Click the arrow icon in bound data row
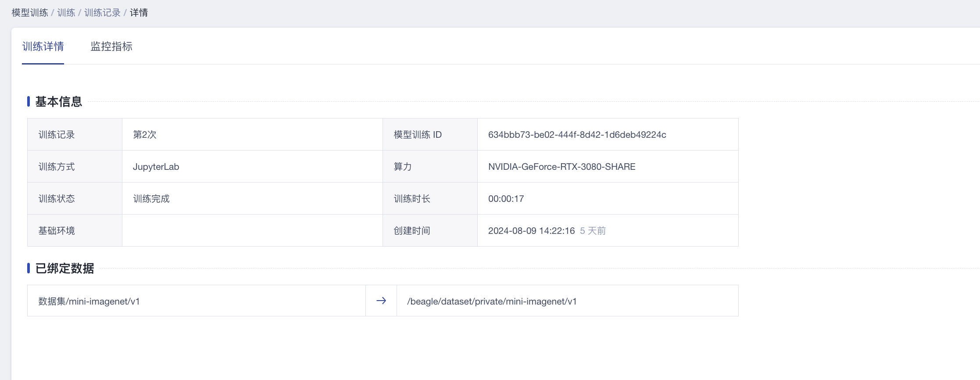 pyautogui.click(x=381, y=301)
